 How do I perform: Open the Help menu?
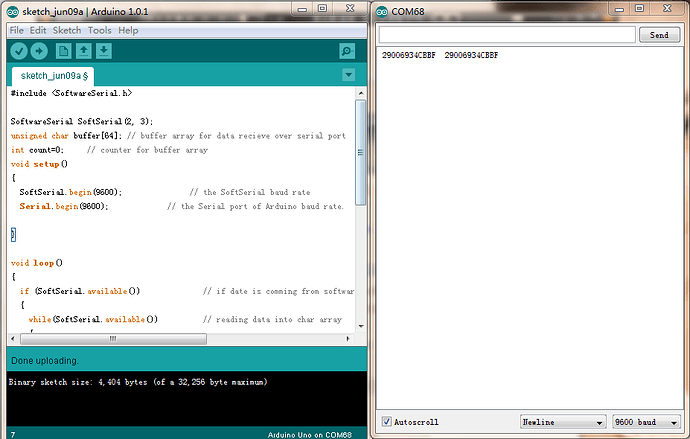point(128,30)
